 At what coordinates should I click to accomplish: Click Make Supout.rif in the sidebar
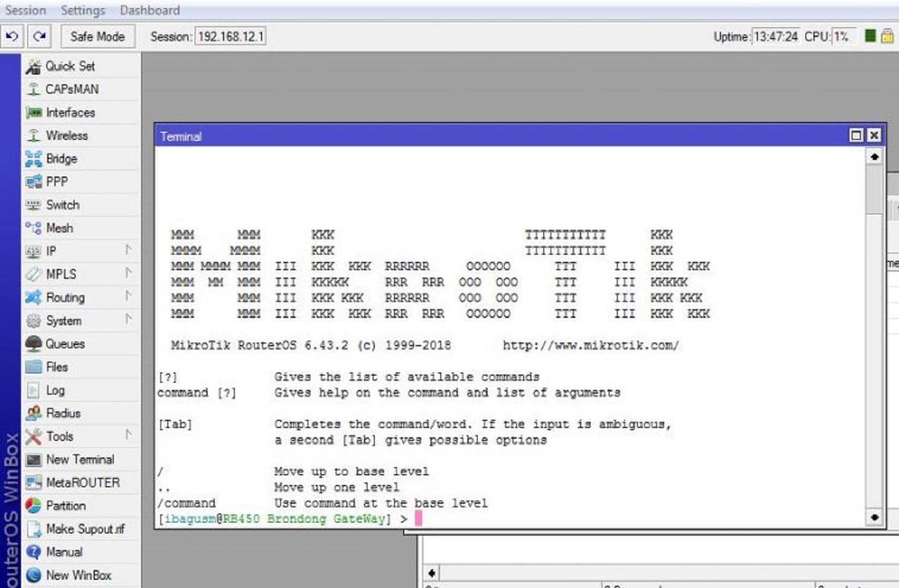(x=85, y=529)
